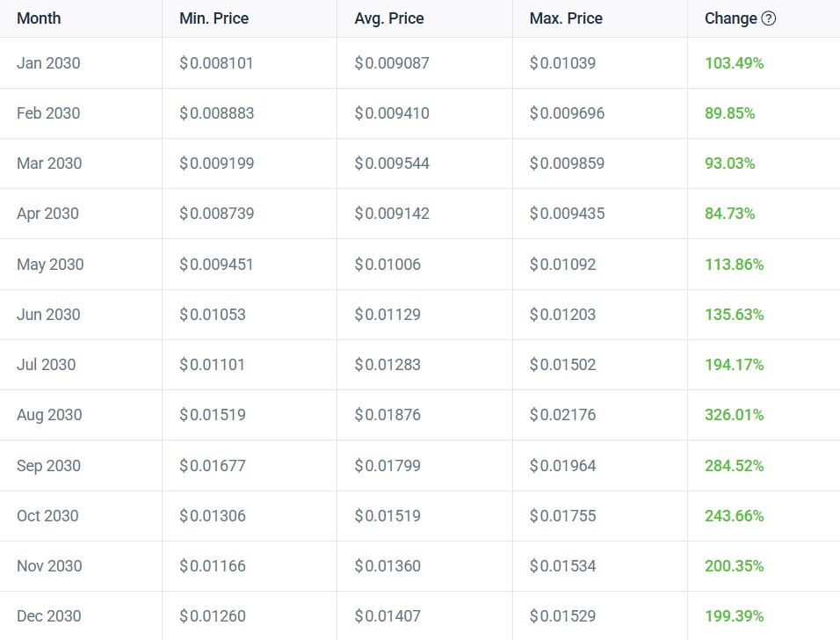Viewport: 840px width, 640px height.
Task: Select the May 2030 row label
Action: pyautogui.click(x=50, y=265)
